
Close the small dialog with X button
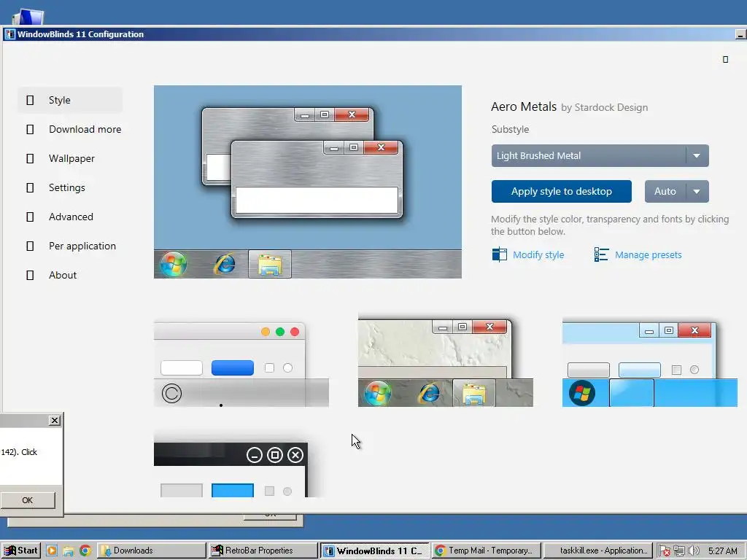coord(55,421)
